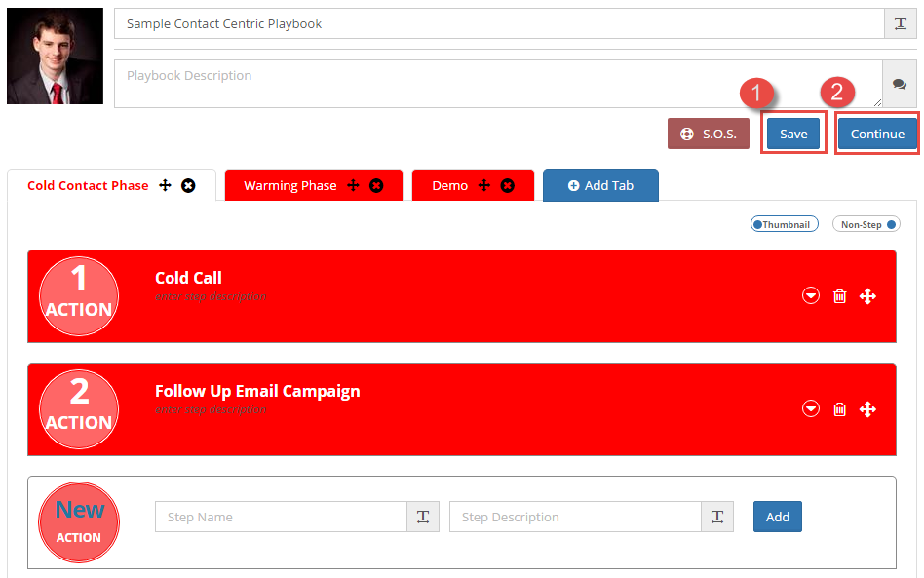
Task: Delete the Cold Call step with trash icon
Action: click(839, 296)
